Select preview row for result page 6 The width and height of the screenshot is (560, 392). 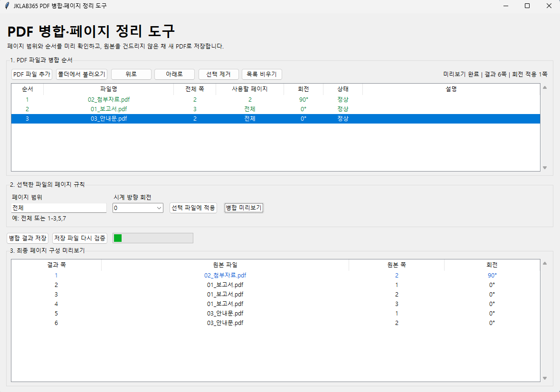pos(275,323)
